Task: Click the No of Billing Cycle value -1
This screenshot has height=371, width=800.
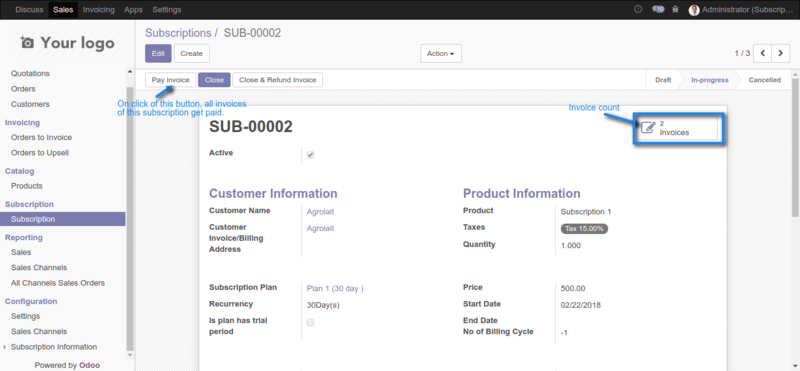Action: pos(564,333)
